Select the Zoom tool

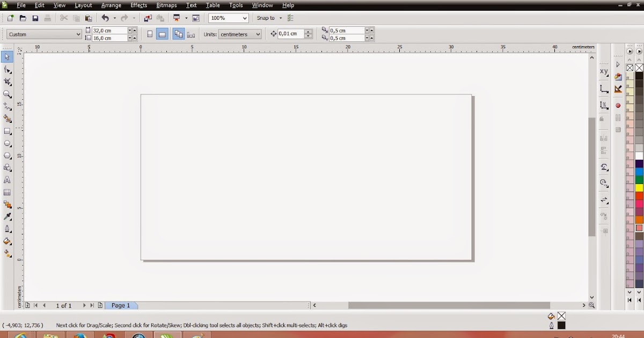click(7, 94)
